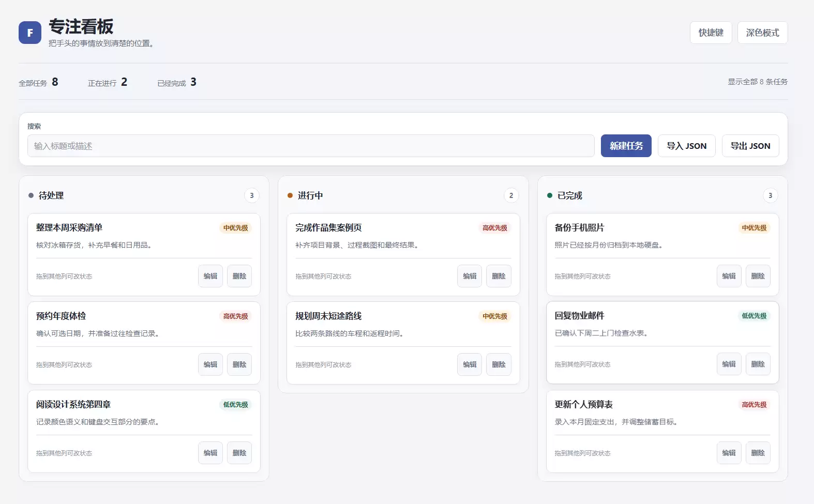This screenshot has width=814, height=504.
Task: Edit the 整理本周采购清单 task
Action: point(210,276)
